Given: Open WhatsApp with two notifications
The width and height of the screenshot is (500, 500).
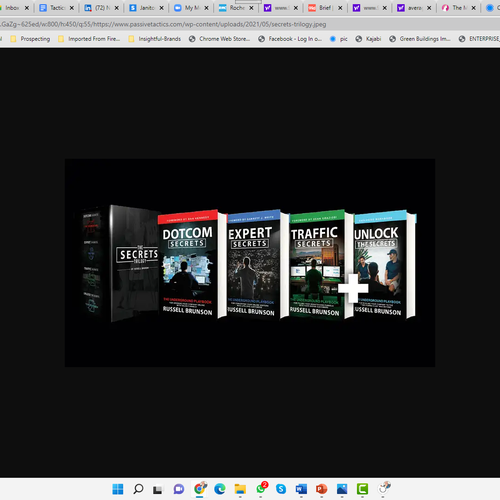Looking at the screenshot, I should 261,488.
